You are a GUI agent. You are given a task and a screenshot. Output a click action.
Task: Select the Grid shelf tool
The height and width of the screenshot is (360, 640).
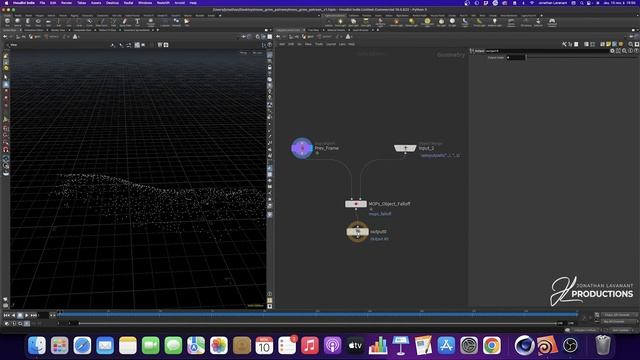coord(48,22)
